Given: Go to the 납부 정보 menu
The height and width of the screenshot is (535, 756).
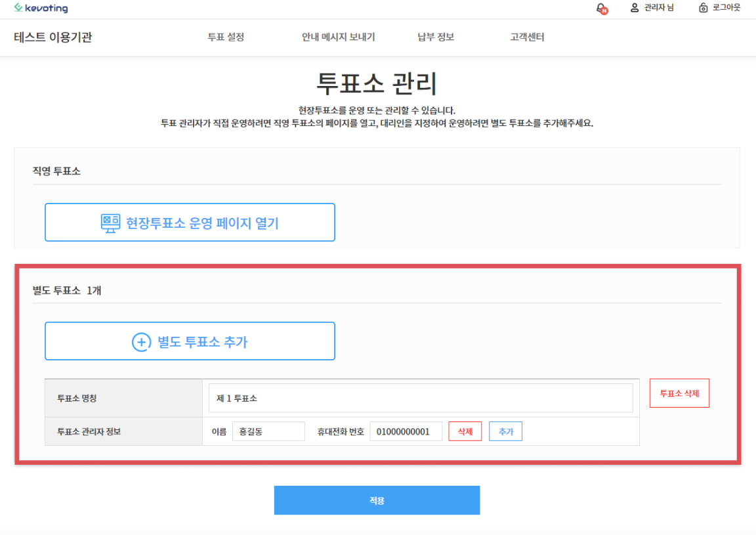Looking at the screenshot, I should click(x=436, y=37).
